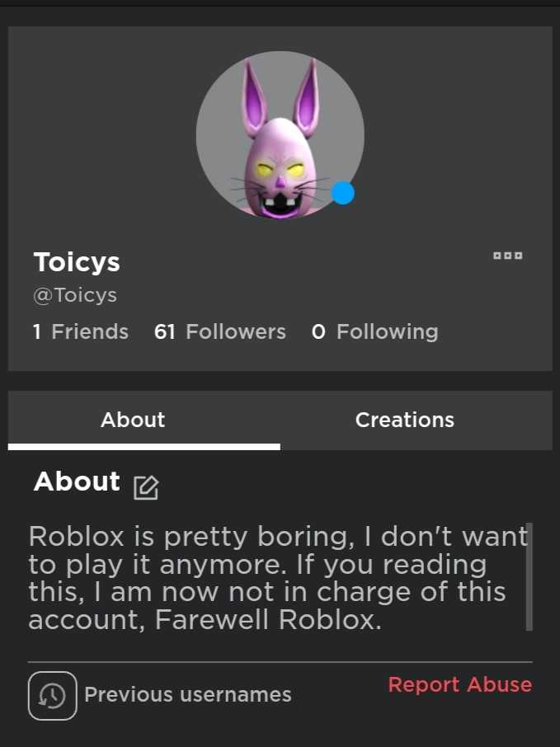560x747 pixels.
Task: Open the 0 Following list
Action: [374, 331]
